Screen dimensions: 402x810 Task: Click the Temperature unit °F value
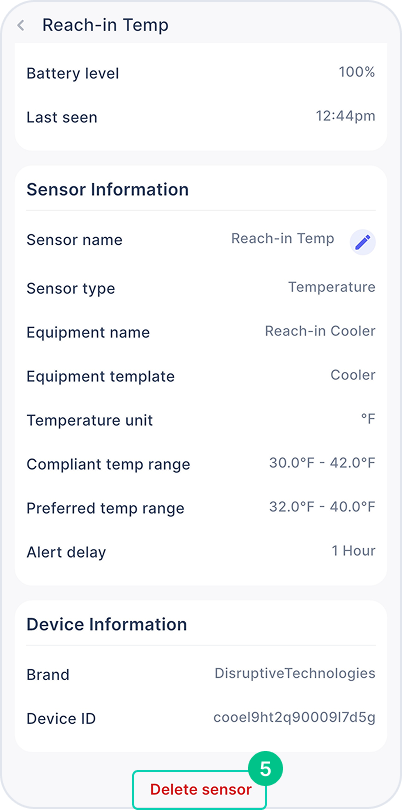pos(368,419)
